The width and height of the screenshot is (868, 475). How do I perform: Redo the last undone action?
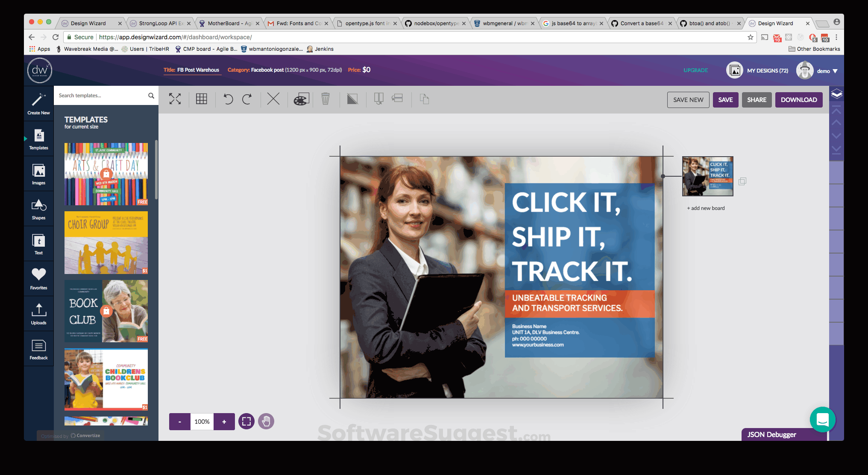point(247,99)
